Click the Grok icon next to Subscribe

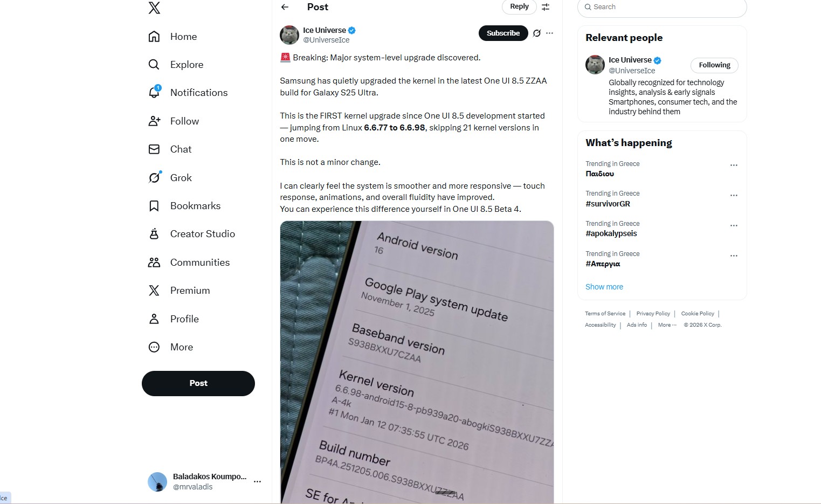[x=537, y=33]
